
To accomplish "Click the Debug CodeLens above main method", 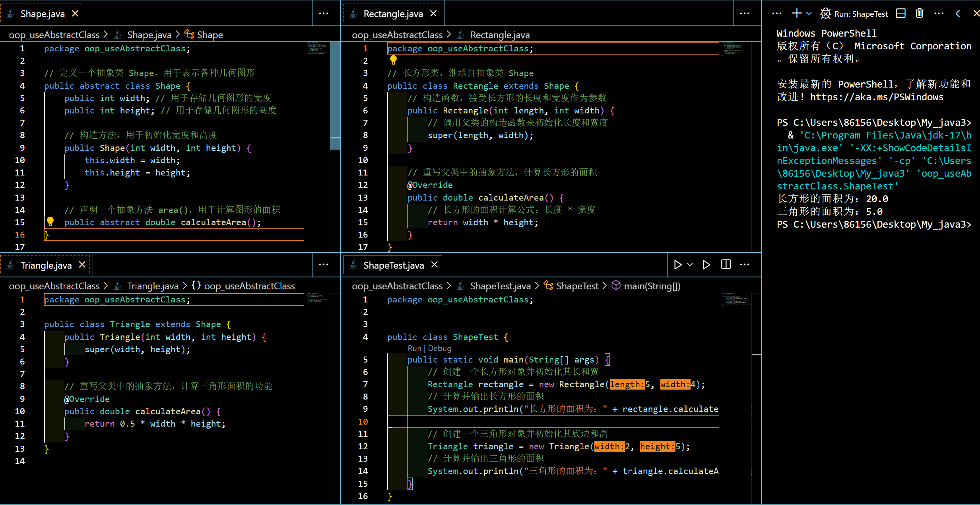I will 440,348.
